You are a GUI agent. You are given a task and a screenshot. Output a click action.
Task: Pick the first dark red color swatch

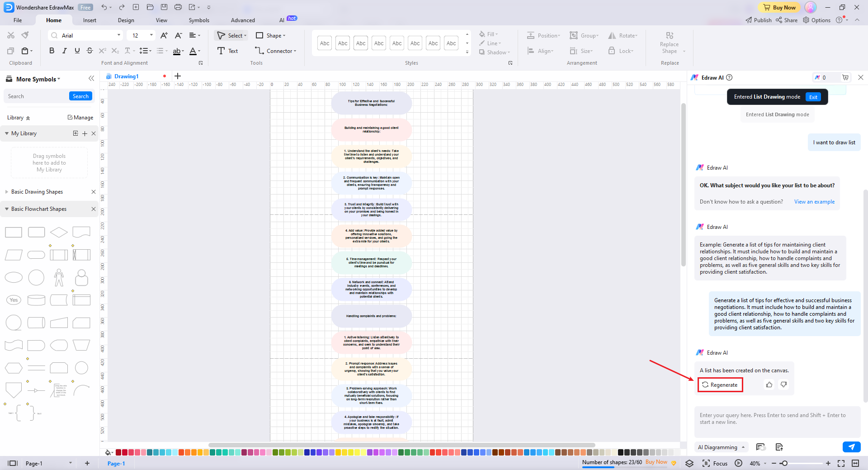(x=118, y=452)
